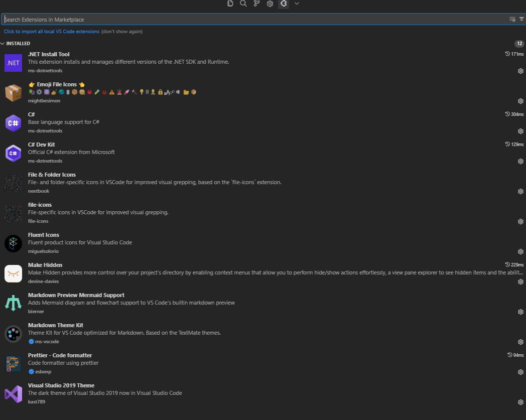This screenshot has height=420, width=526.
Task: Select the C# Dev Kit title
Action: pos(41,145)
